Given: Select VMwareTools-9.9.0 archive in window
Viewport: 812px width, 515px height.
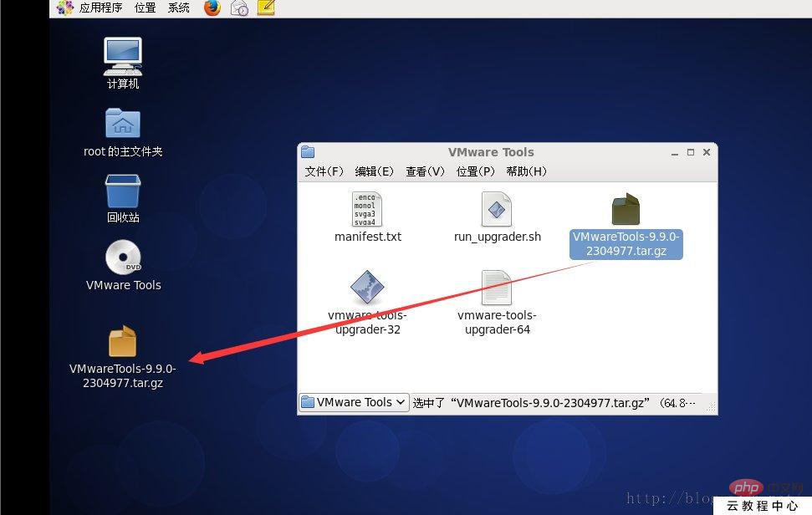Looking at the screenshot, I should coord(626,209).
